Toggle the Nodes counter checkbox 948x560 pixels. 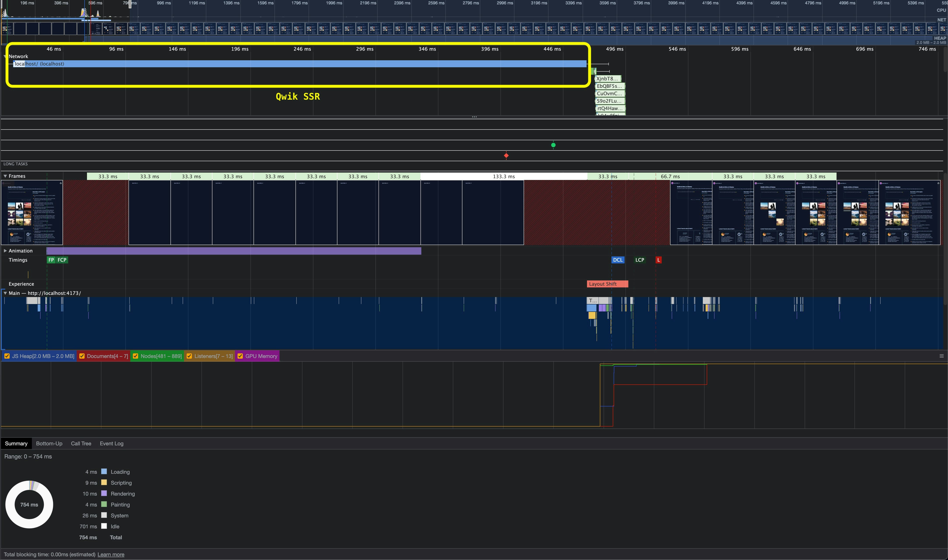click(x=135, y=356)
